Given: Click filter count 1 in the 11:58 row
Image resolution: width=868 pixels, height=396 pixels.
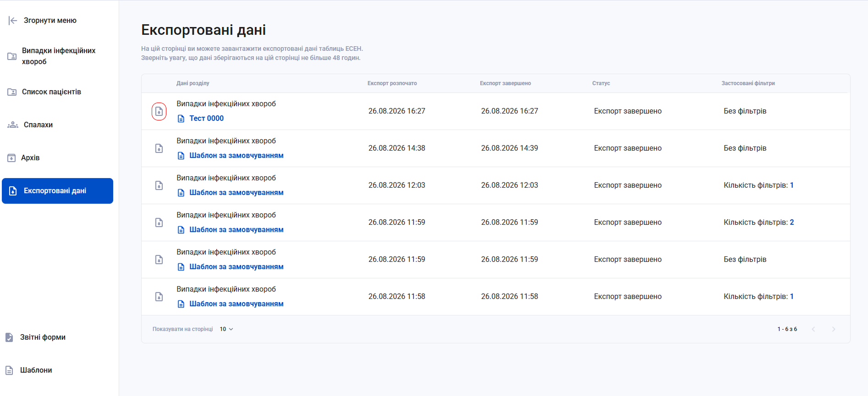Looking at the screenshot, I should (792, 297).
